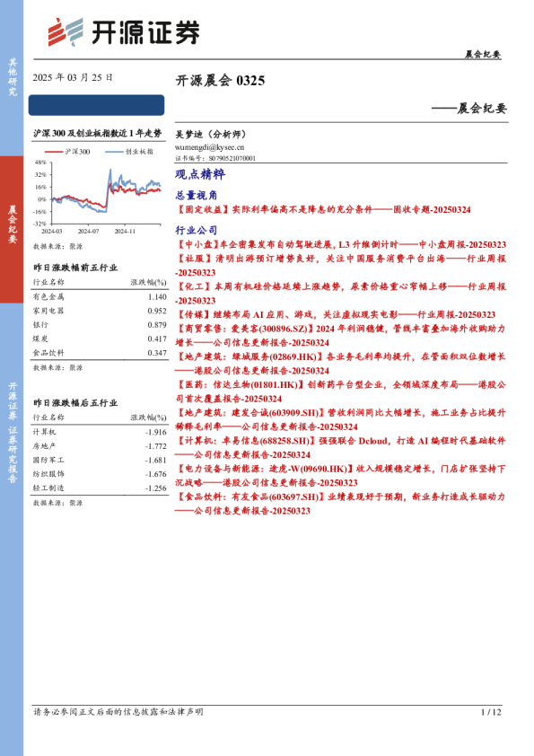
Task: Click the 观点精粹 heading
Action: coord(200,174)
